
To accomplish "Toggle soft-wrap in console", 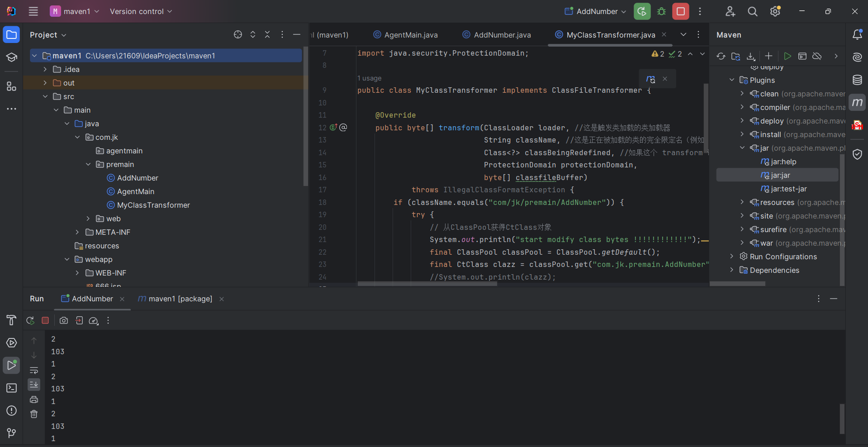I will pos(34,370).
